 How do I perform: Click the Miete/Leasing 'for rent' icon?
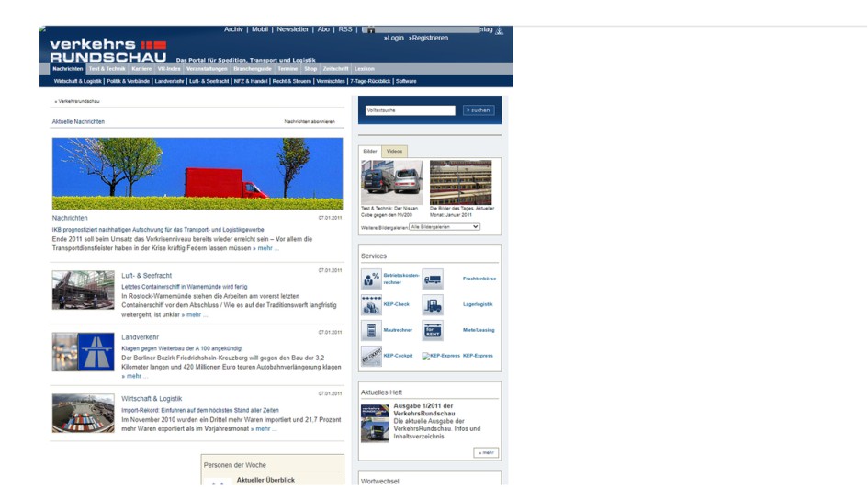(433, 330)
